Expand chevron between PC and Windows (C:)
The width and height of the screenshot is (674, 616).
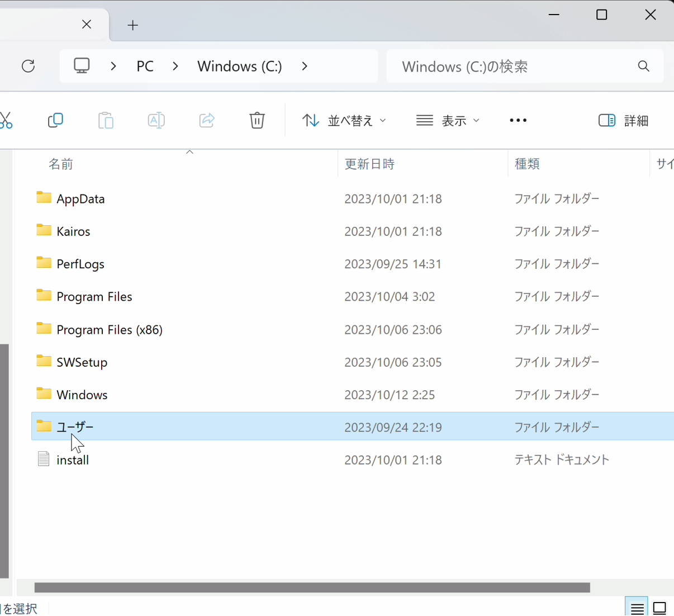pyautogui.click(x=175, y=66)
